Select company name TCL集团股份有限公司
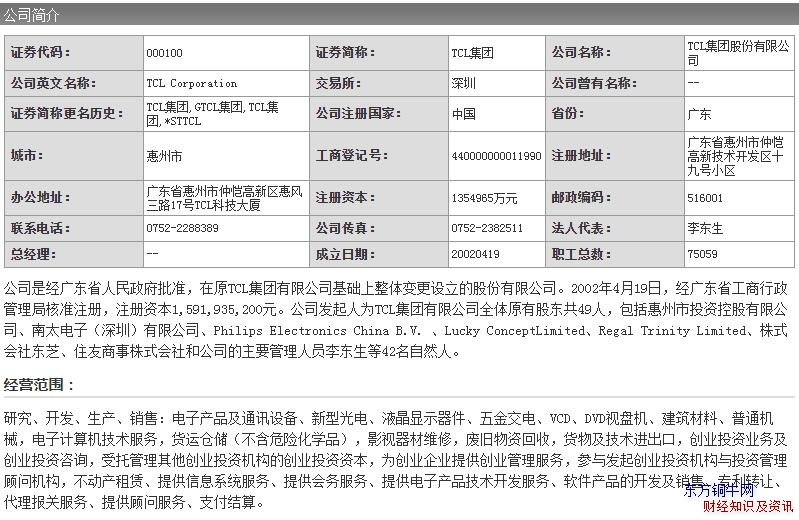799x520 pixels. pyautogui.click(x=738, y=53)
